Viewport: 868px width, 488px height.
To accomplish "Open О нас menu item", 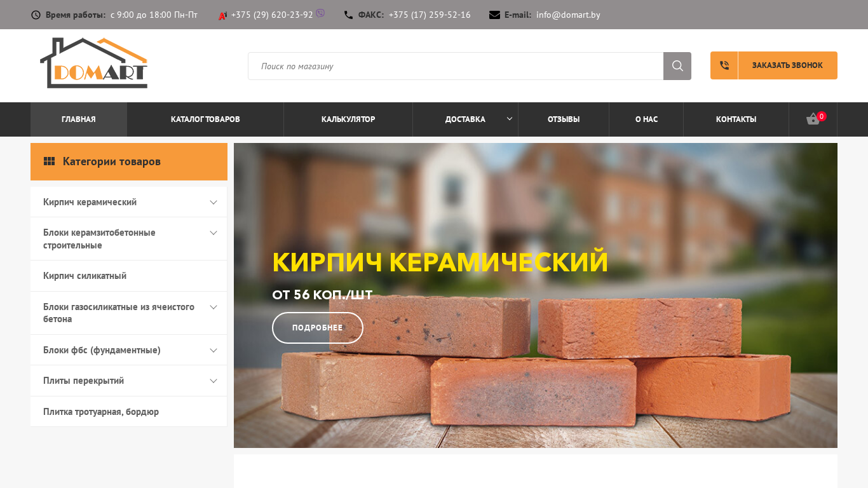I will (x=646, y=119).
